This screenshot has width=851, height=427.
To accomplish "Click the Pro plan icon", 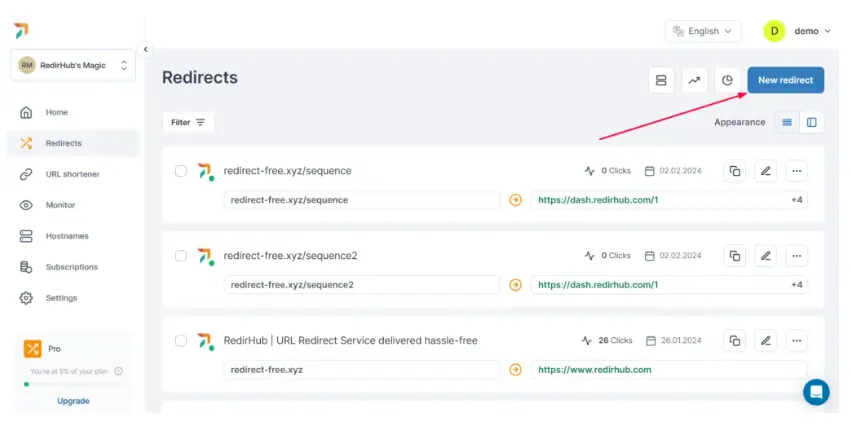I will point(33,348).
